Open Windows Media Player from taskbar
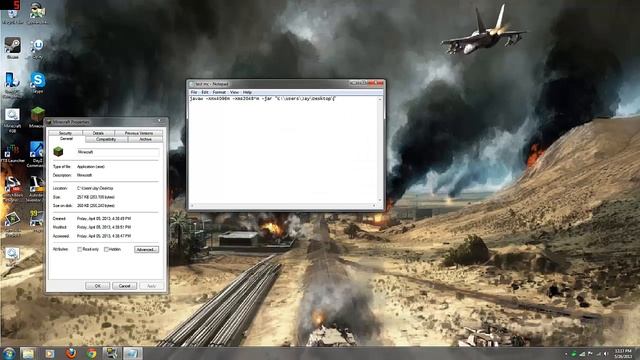Viewport: 640px width, 360px height. [x=49, y=353]
